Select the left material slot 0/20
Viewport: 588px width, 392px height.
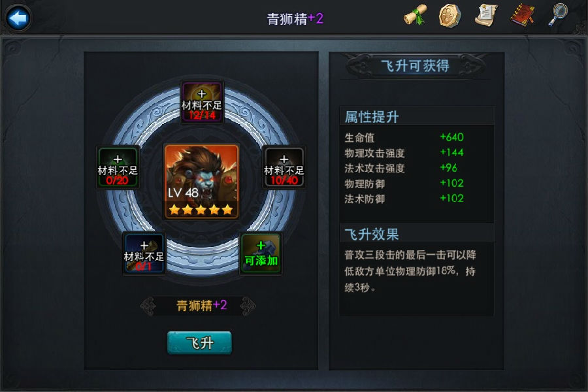click(118, 167)
